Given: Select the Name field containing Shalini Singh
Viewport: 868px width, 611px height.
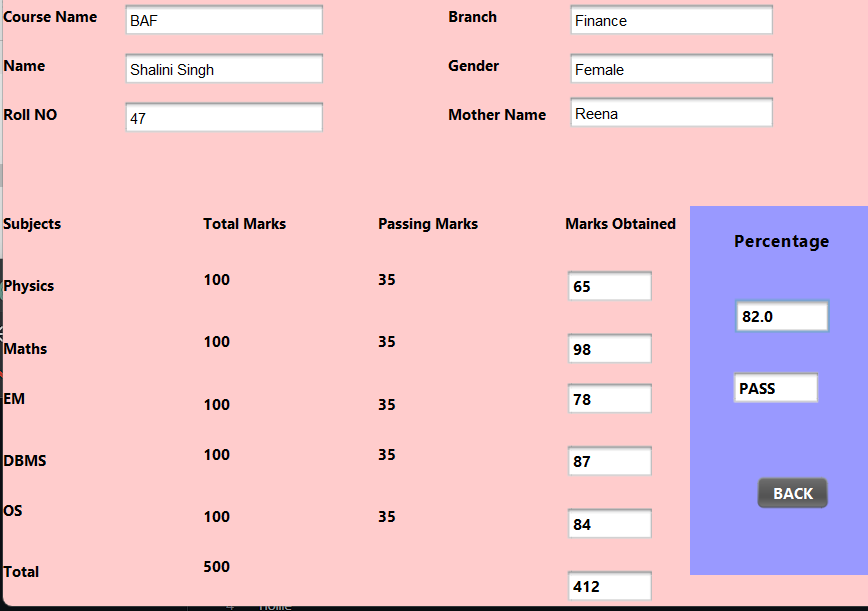Looking at the screenshot, I should pyautogui.click(x=223, y=68).
